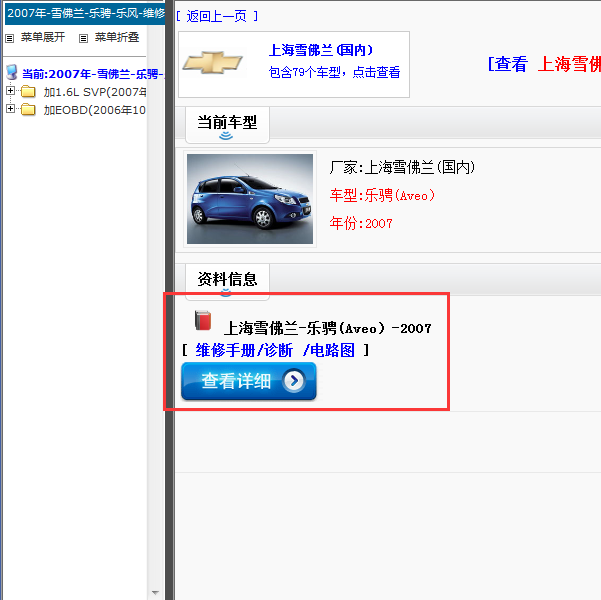
Task: Expand the 加1.6L SVP folder node
Action: 10,91
